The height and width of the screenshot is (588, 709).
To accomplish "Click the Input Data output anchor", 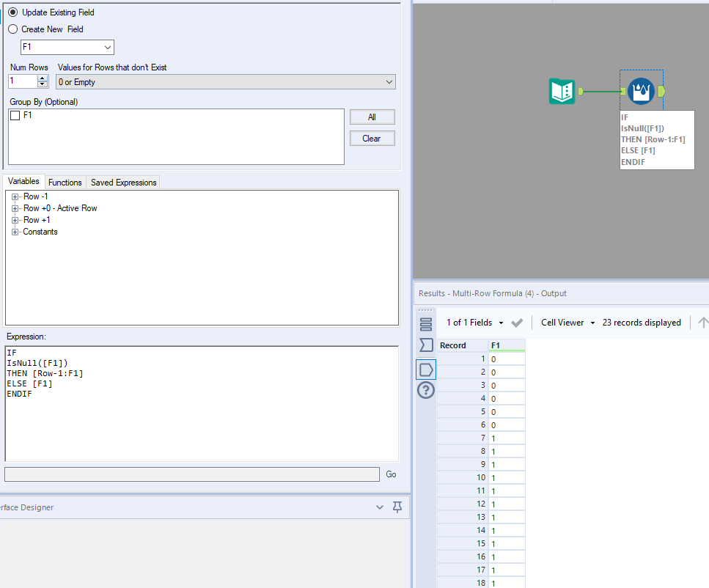I will point(581,92).
